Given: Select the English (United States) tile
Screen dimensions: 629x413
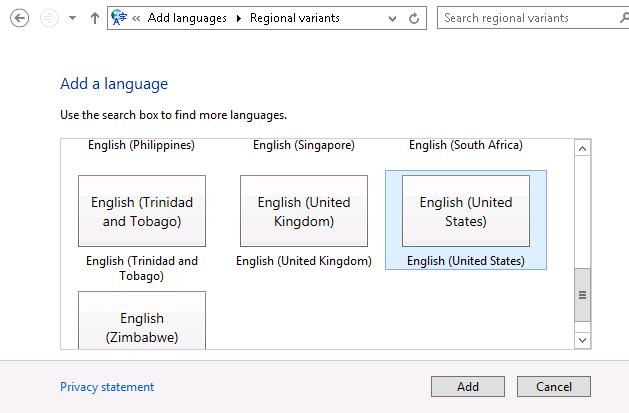Looking at the screenshot, I should click(x=466, y=211).
